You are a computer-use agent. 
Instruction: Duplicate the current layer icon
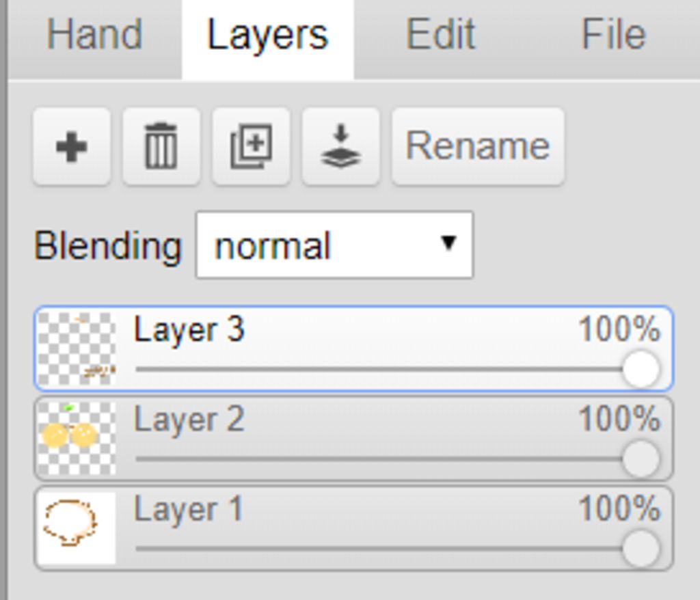tap(252, 146)
